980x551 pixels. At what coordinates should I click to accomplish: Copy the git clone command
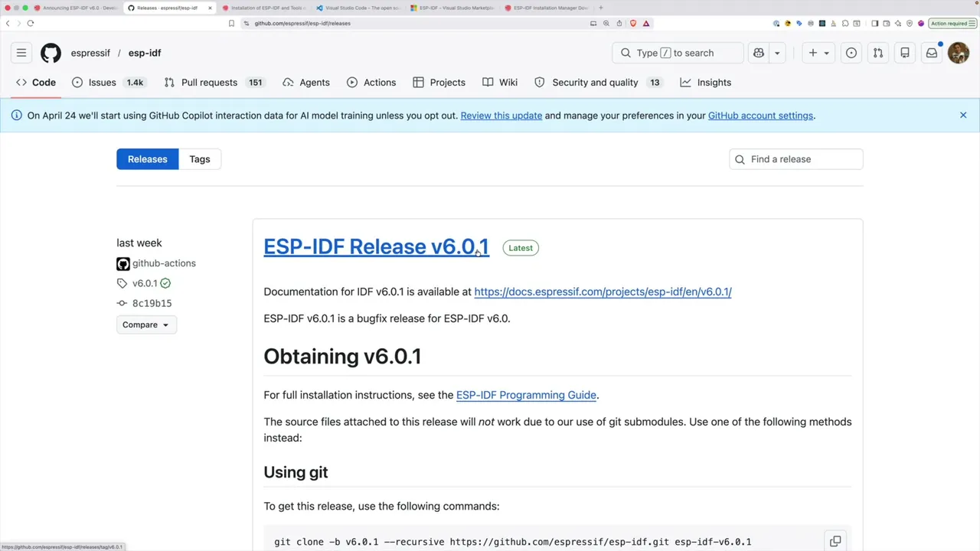point(835,541)
